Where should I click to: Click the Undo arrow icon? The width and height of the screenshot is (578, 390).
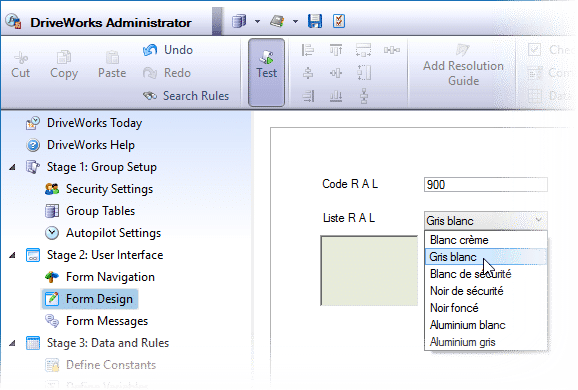150,50
